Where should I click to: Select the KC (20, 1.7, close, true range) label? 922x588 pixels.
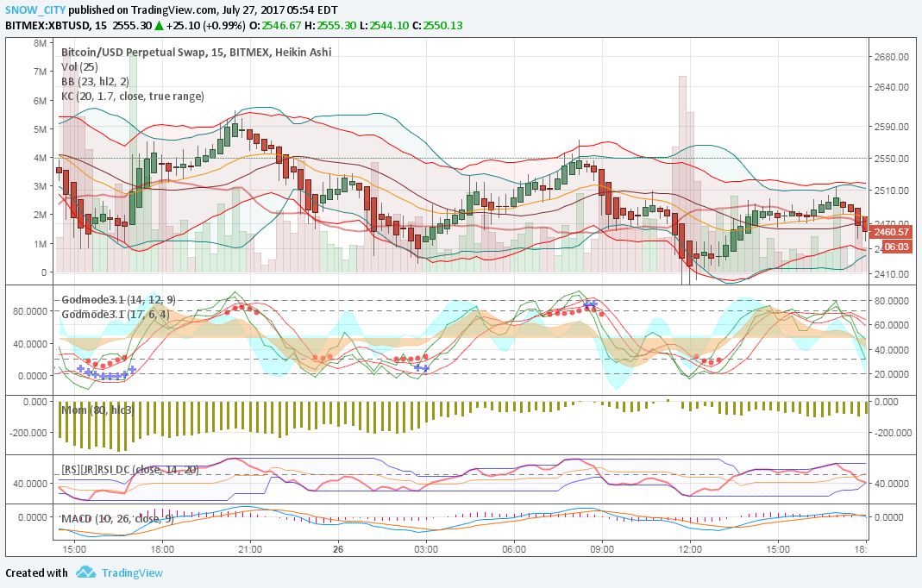click(132, 96)
